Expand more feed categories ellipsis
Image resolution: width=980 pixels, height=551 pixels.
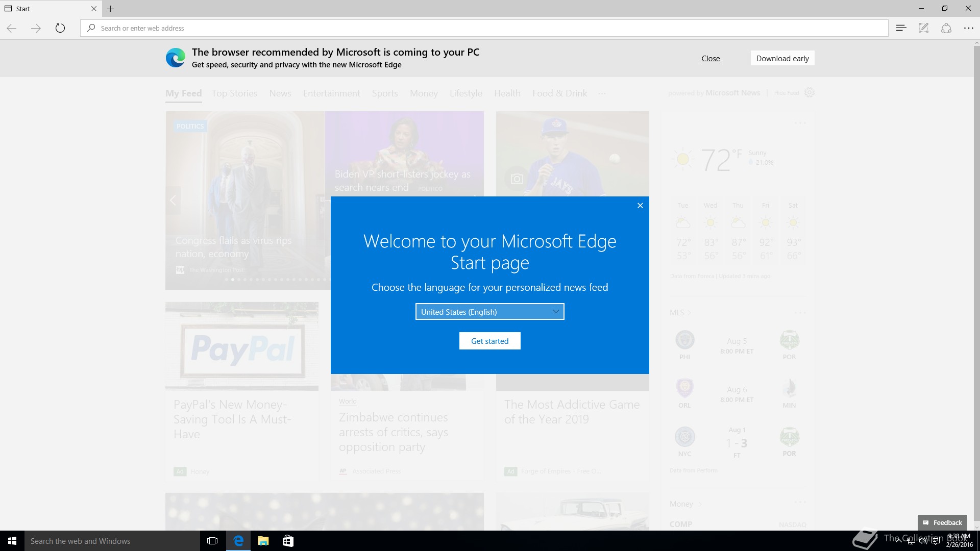[x=602, y=93]
